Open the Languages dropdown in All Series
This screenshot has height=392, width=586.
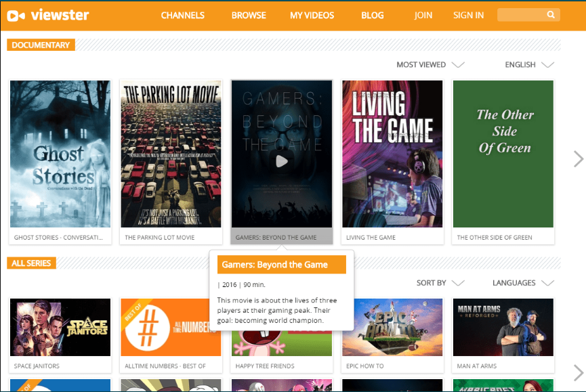(x=523, y=282)
